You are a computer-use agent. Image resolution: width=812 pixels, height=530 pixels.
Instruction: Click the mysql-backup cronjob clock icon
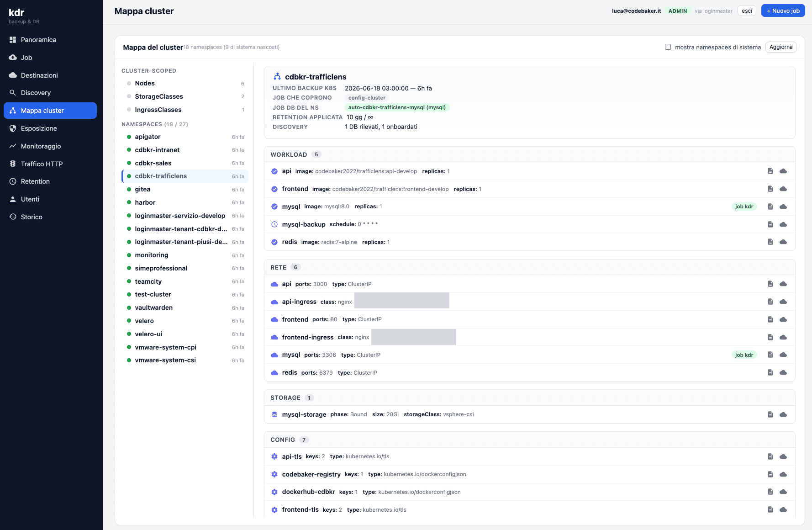tap(274, 224)
